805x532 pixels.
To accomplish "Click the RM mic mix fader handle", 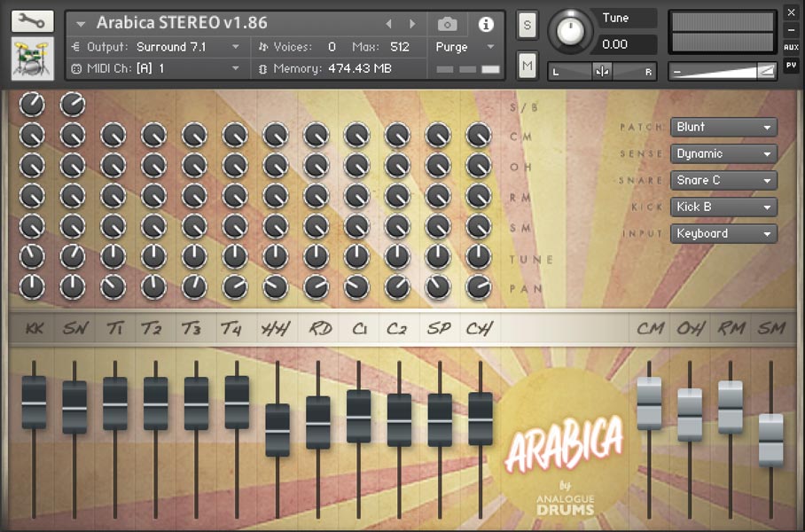I will (731, 407).
